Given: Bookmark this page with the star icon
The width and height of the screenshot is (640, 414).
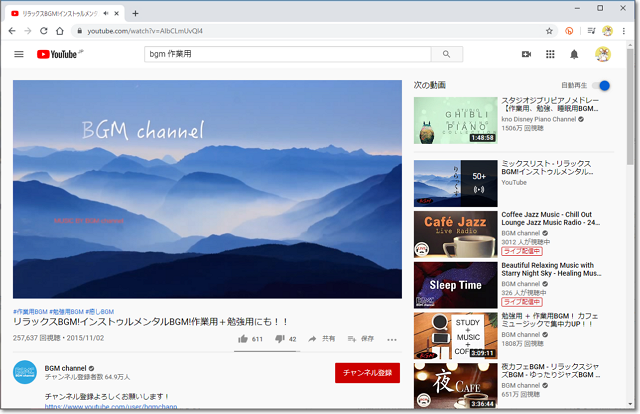Looking at the screenshot, I should point(549,31).
